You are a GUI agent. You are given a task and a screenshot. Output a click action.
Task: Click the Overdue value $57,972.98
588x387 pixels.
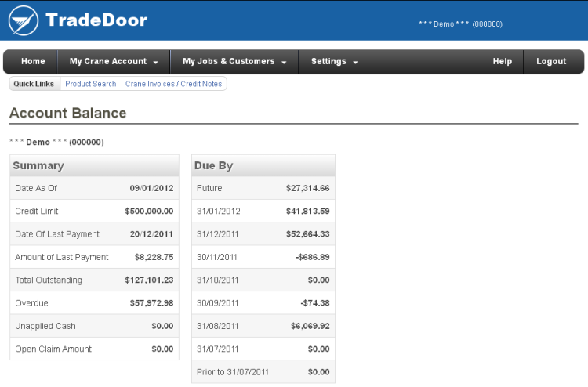click(151, 303)
